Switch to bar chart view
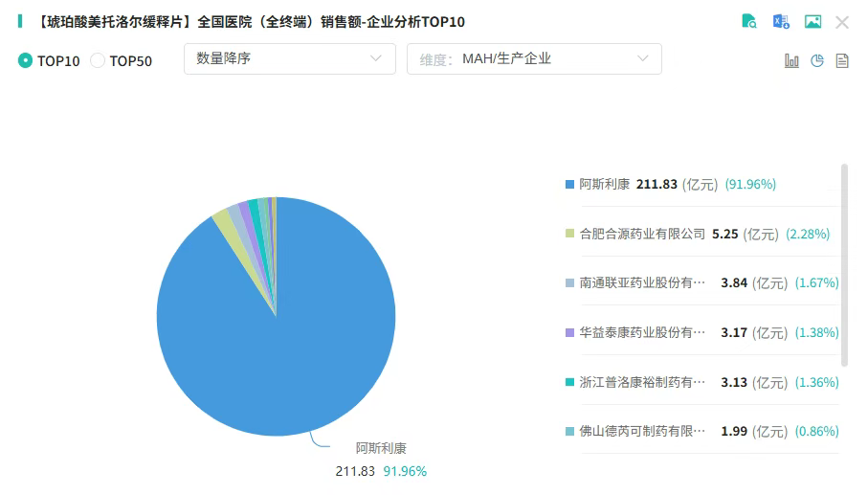868x495 pixels. [x=791, y=60]
